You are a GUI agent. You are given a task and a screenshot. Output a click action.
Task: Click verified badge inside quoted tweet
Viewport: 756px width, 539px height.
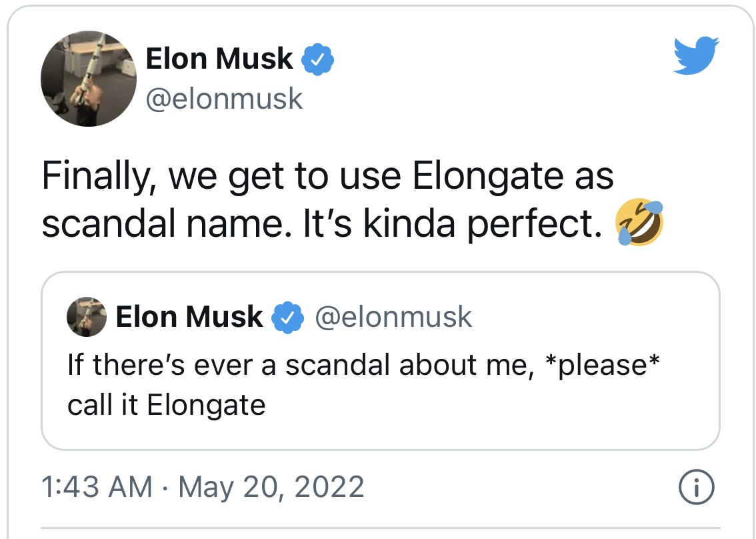click(x=287, y=317)
